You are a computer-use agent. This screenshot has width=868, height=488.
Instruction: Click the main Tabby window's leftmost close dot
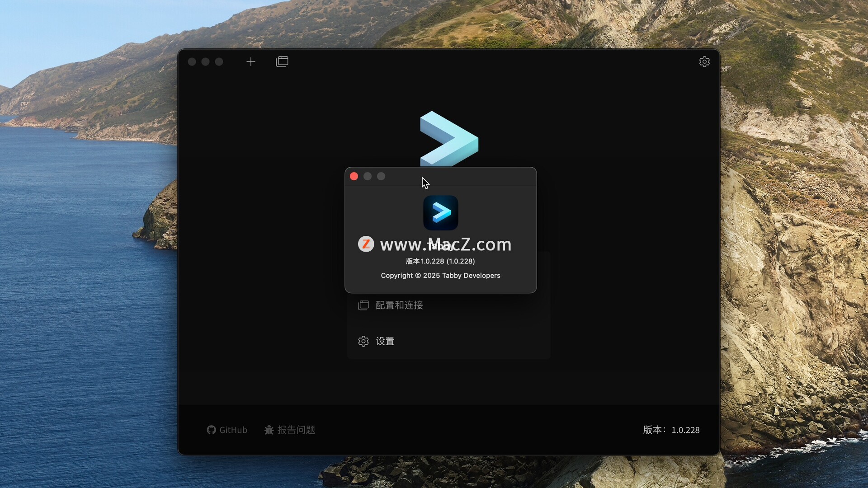(192, 61)
